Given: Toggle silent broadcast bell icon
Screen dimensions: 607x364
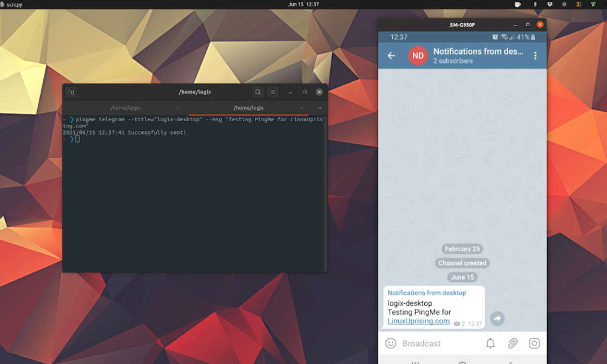Looking at the screenshot, I should pyautogui.click(x=490, y=343).
